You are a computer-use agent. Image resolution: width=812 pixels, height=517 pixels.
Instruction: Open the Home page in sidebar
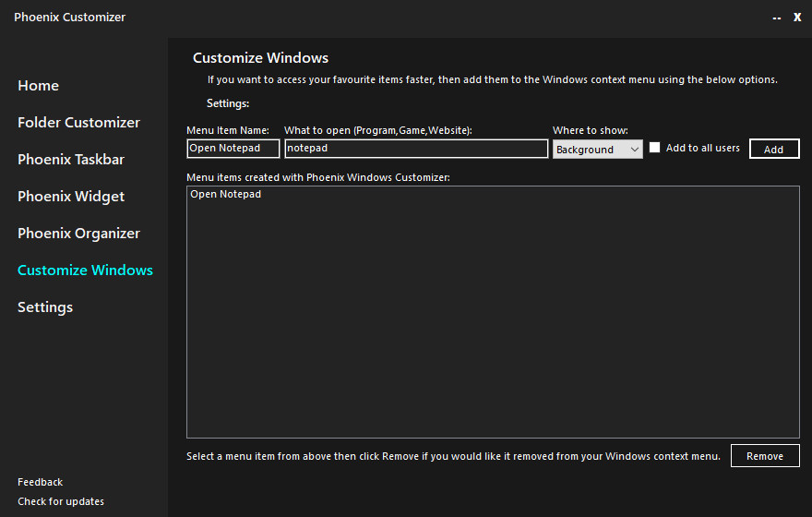(x=38, y=86)
